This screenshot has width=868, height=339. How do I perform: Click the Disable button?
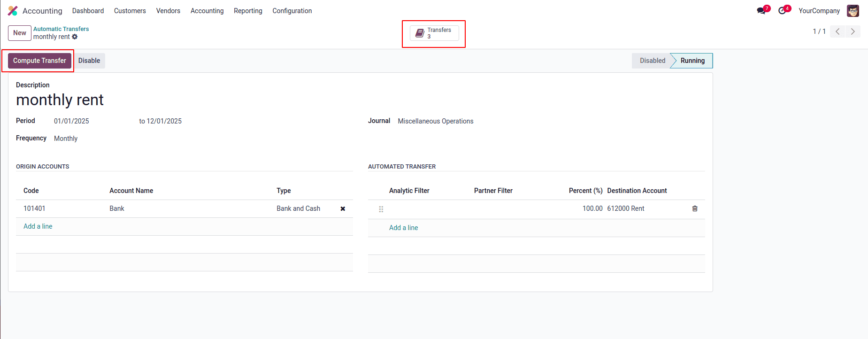click(89, 61)
